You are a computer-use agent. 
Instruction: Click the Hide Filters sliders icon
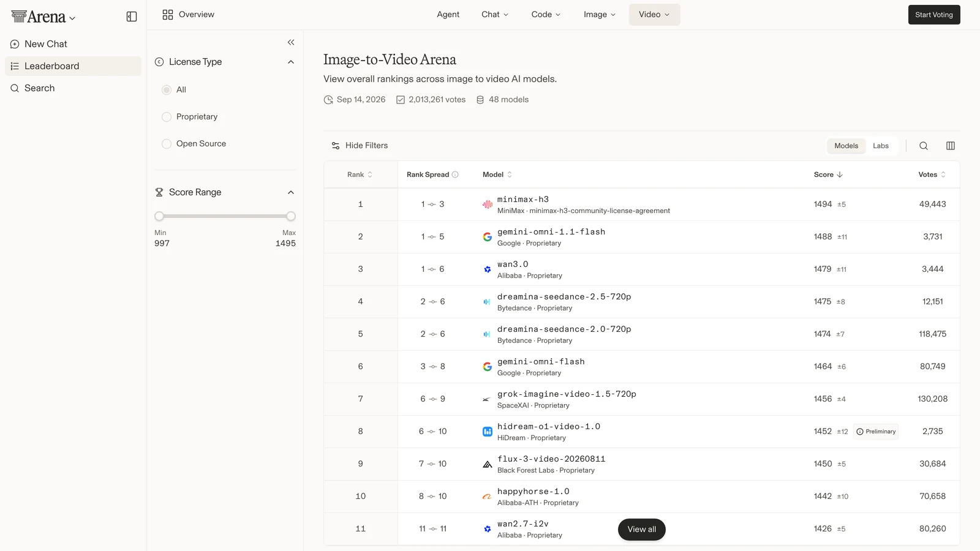pyautogui.click(x=336, y=146)
